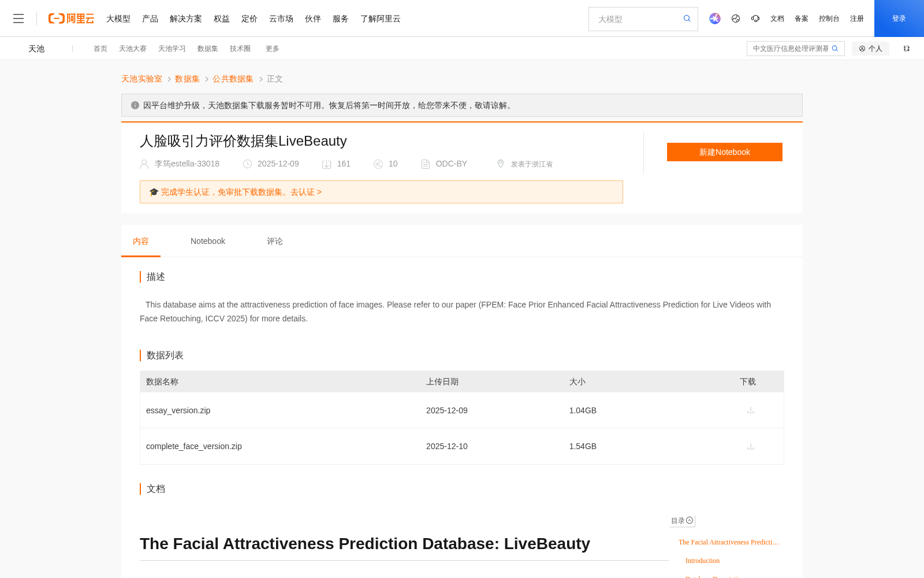Click the ODC-BY license icon
Viewport: 924px width, 578px height.
pos(426,164)
